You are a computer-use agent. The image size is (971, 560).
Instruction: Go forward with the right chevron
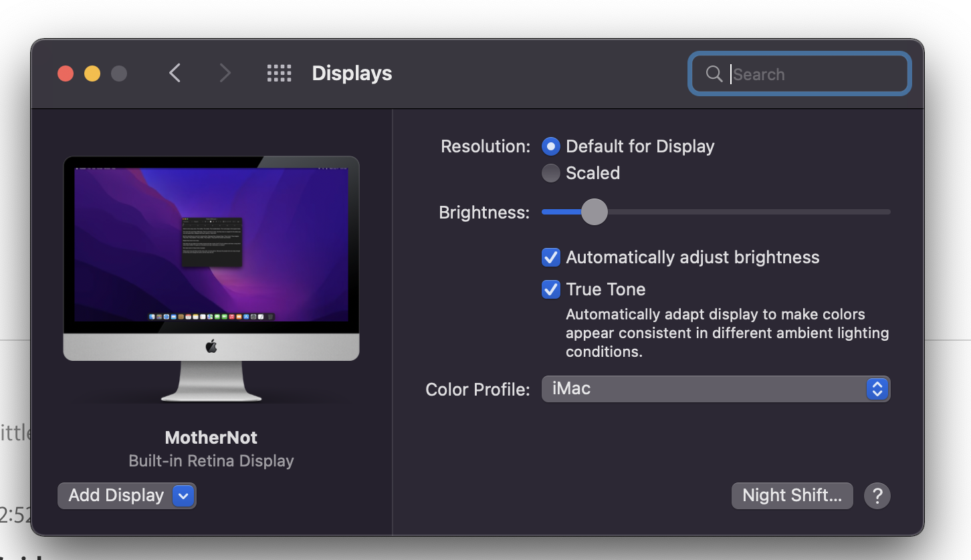[x=225, y=74]
